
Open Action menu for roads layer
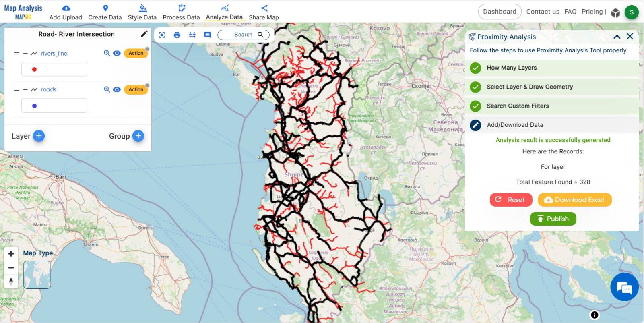[136, 89]
